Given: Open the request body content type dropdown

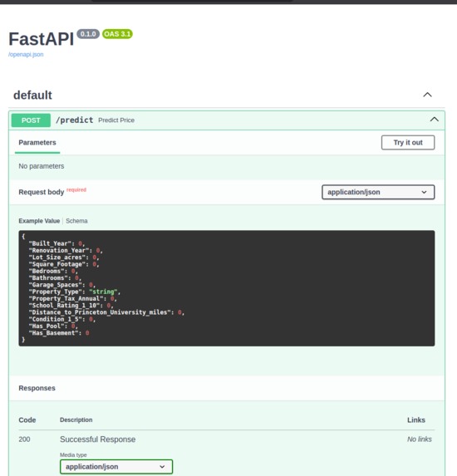Looking at the screenshot, I should click(x=378, y=192).
